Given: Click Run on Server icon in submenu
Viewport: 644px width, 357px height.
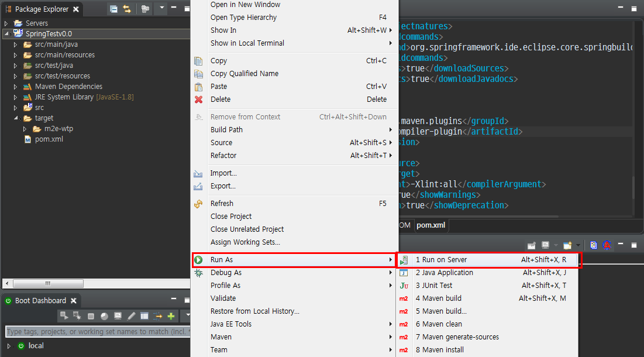Looking at the screenshot, I should point(404,260).
